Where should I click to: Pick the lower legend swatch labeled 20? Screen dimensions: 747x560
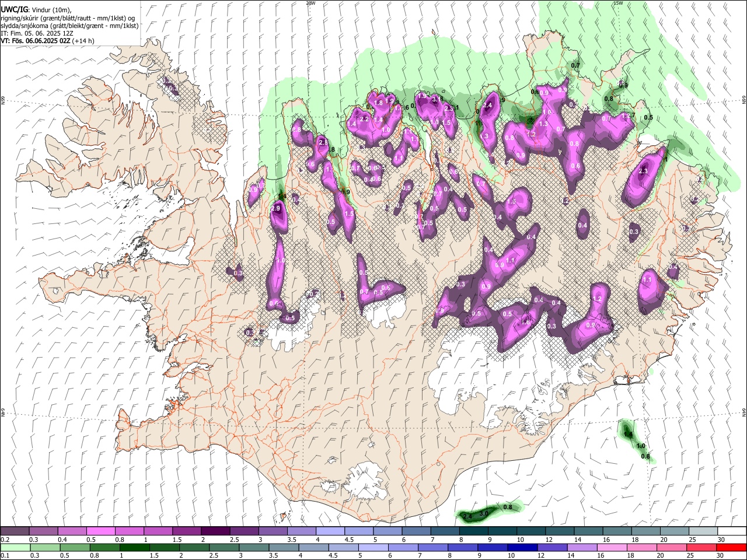click(671, 547)
